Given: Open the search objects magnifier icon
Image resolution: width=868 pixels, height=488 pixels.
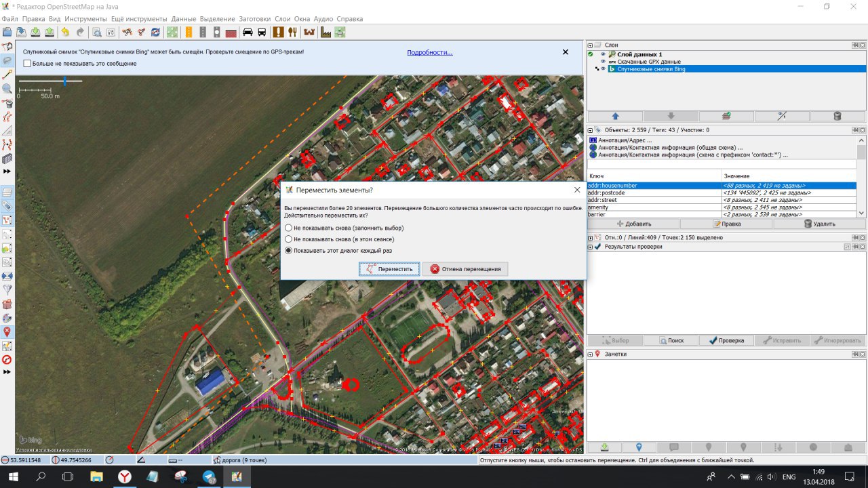Looking at the screenshot, I should [96, 32].
